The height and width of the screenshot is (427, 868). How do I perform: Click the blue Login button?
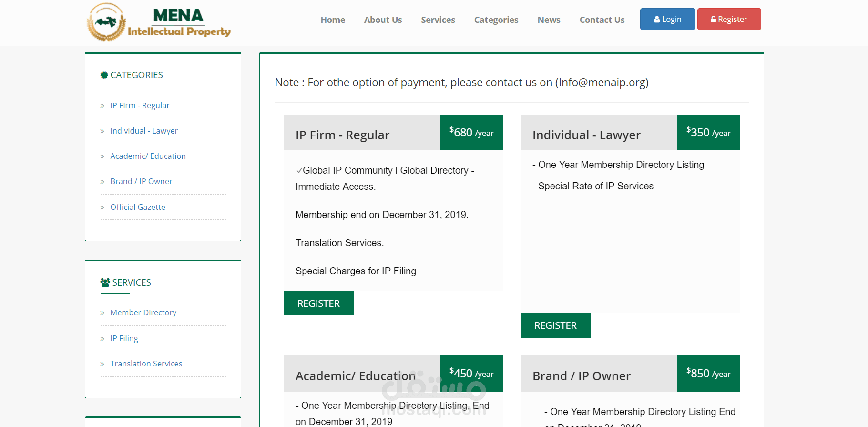pyautogui.click(x=667, y=19)
